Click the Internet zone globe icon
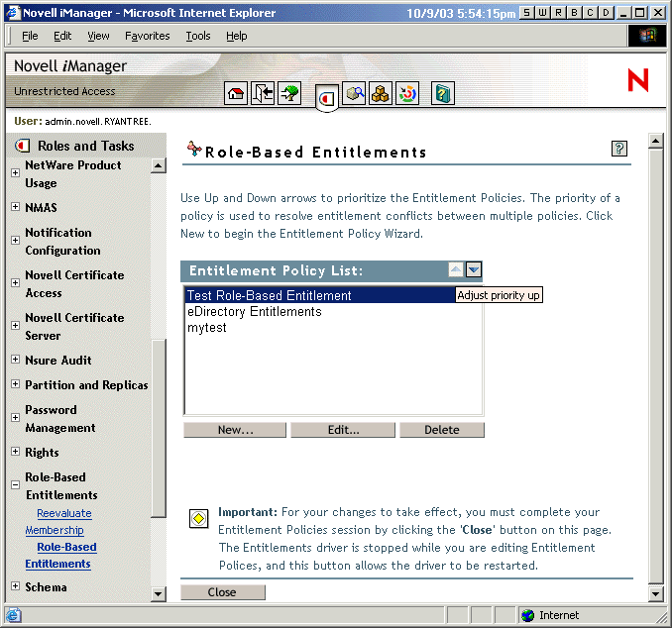 tap(527, 615)
